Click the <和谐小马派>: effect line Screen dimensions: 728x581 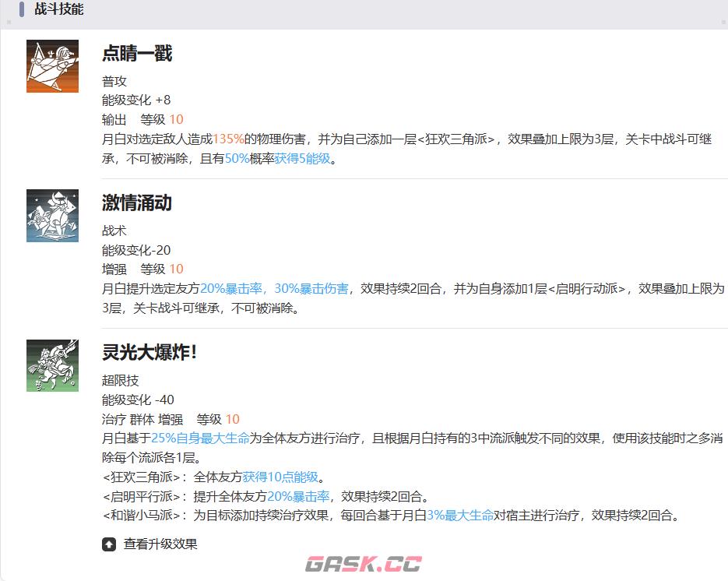tap(391, 516)
